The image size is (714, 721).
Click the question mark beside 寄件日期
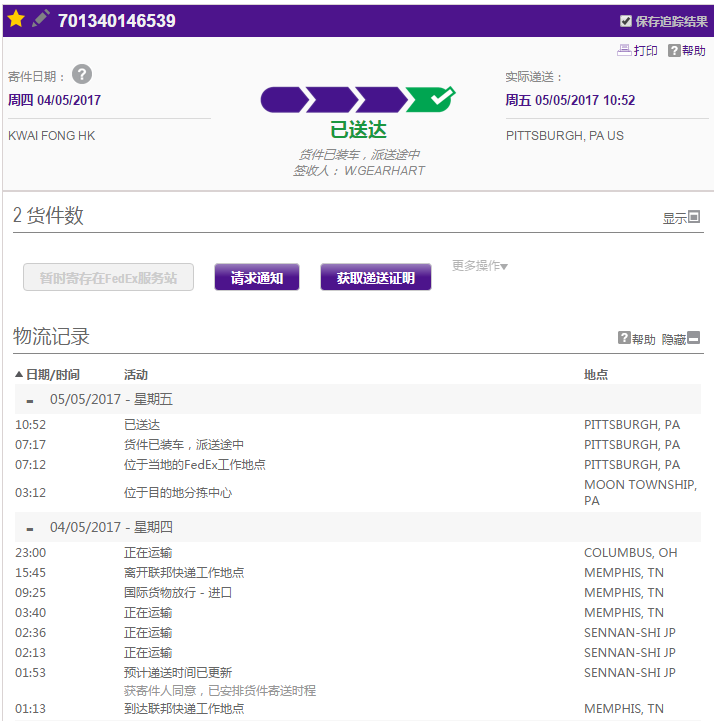tap(82, 74)
